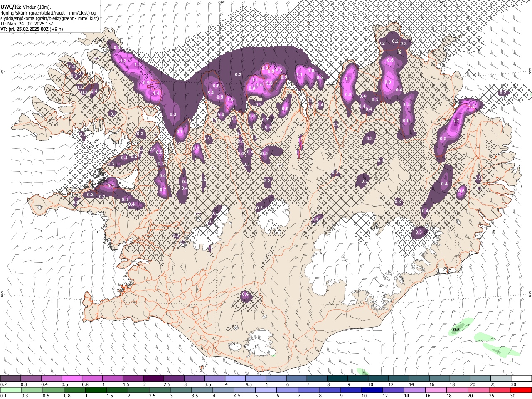
Task: Pick the upper legend swatch starting at 0.2
Action: click(10, 379)
